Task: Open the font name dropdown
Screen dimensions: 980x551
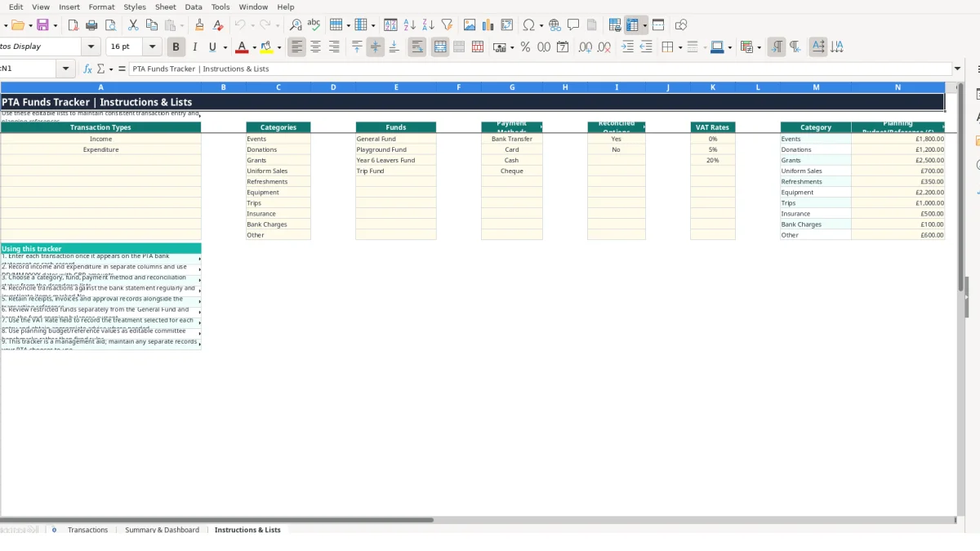Action: (91, 47)
